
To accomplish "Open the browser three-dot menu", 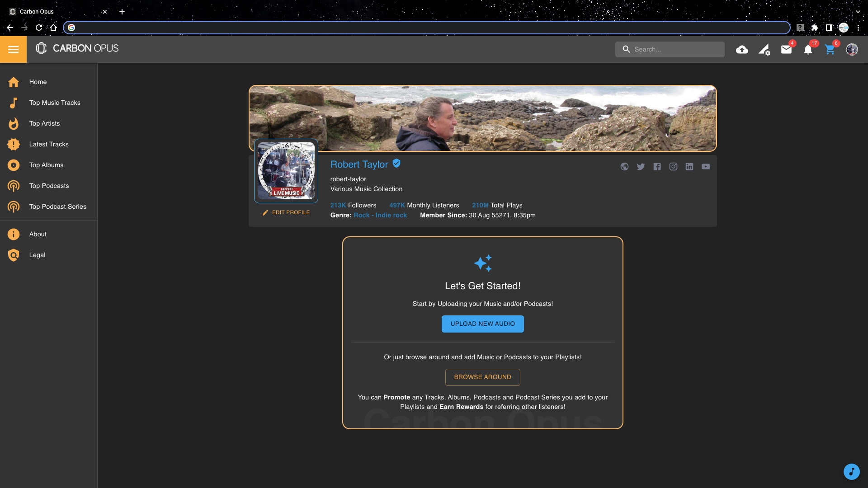I will 858,28.
